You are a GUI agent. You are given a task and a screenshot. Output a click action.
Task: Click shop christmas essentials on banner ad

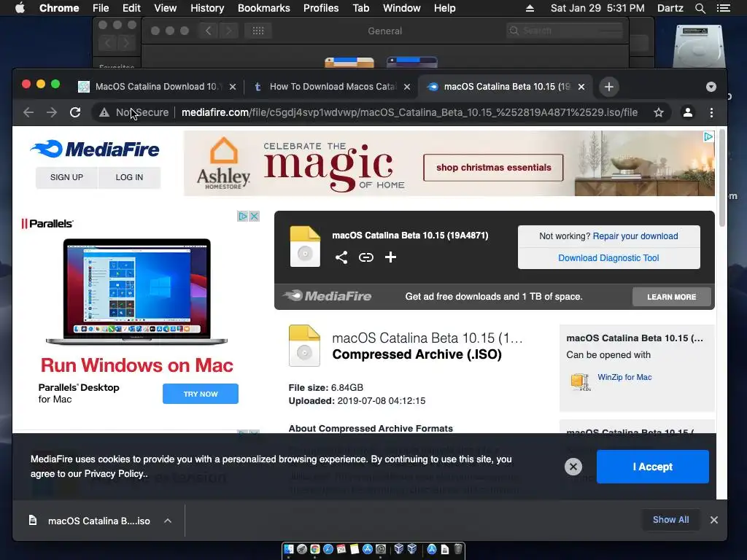tap(493, 168)
